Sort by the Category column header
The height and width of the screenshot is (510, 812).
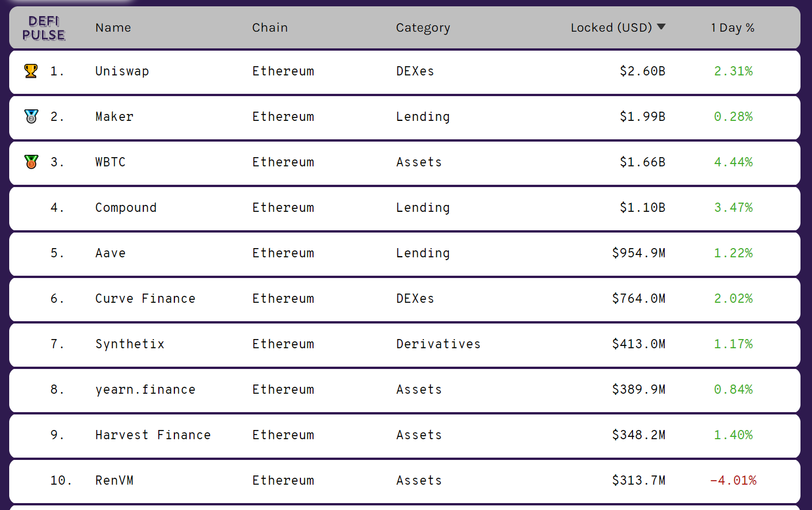tap(423, 28)
